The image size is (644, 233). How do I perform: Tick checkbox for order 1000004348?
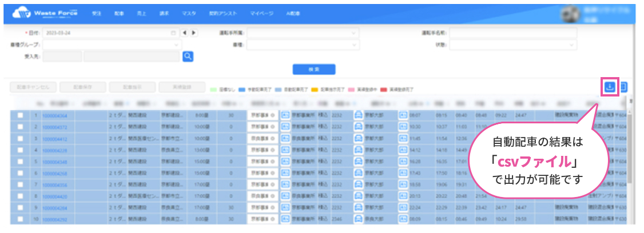(x=20, y=162)
